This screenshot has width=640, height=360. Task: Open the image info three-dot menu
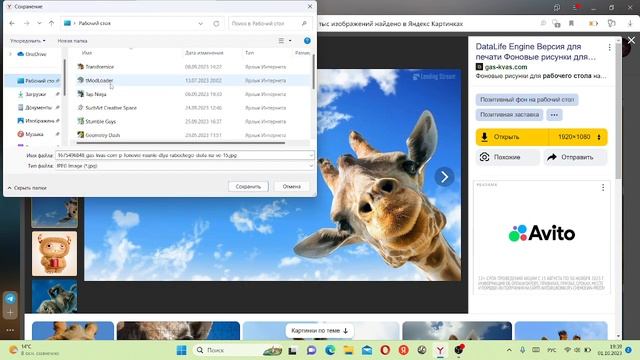coord(609,47)
